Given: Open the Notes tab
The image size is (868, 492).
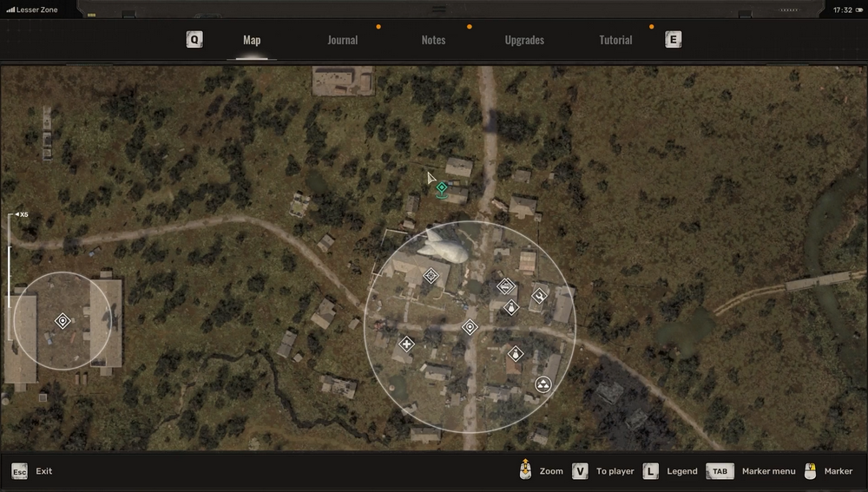Looking at the screenshot, I should tap(433, 40).
